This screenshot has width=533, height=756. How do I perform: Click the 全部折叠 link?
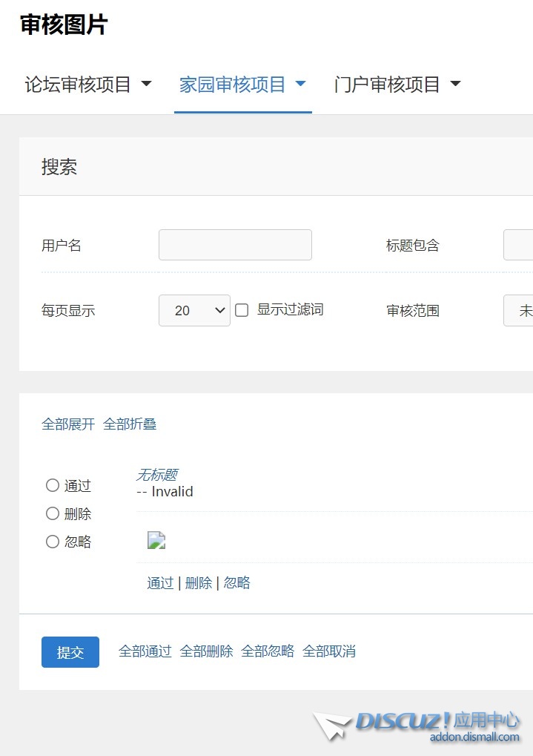[x=130, y=424]
